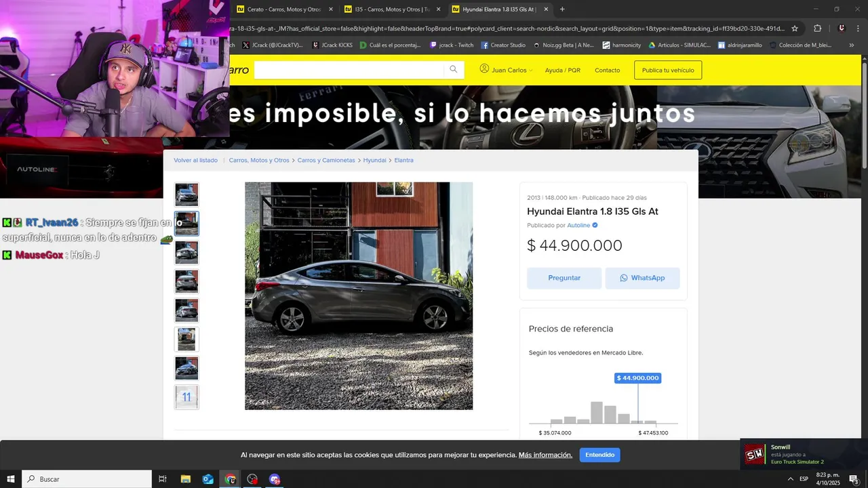
Task: Open Chrome's three-dot menu
Action: pos(859,28)
